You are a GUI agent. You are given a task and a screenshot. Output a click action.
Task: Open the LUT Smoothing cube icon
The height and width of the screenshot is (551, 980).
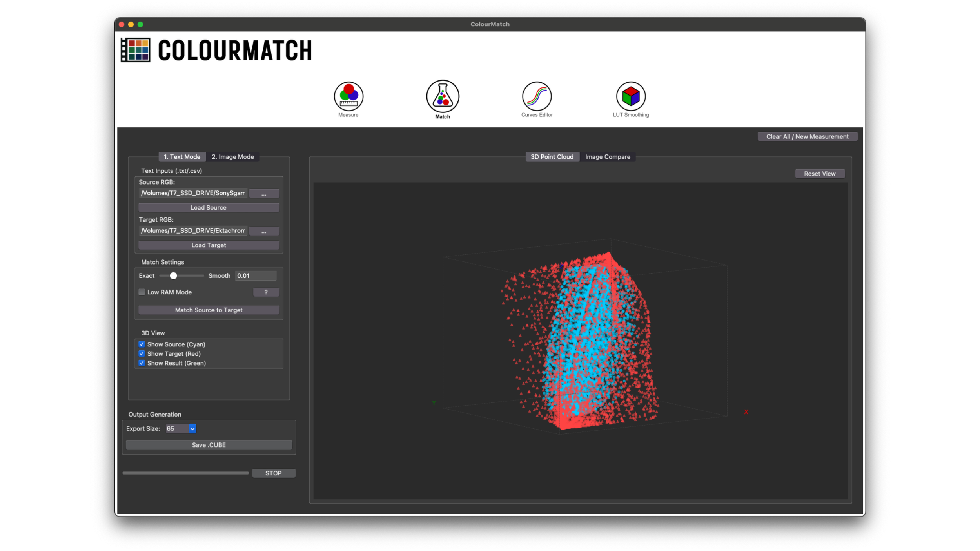pos(631,96)
